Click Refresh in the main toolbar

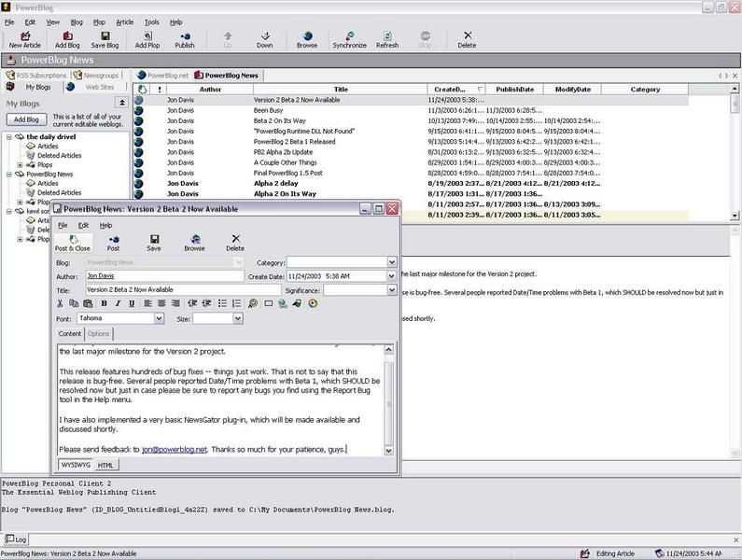click(387, 40)
